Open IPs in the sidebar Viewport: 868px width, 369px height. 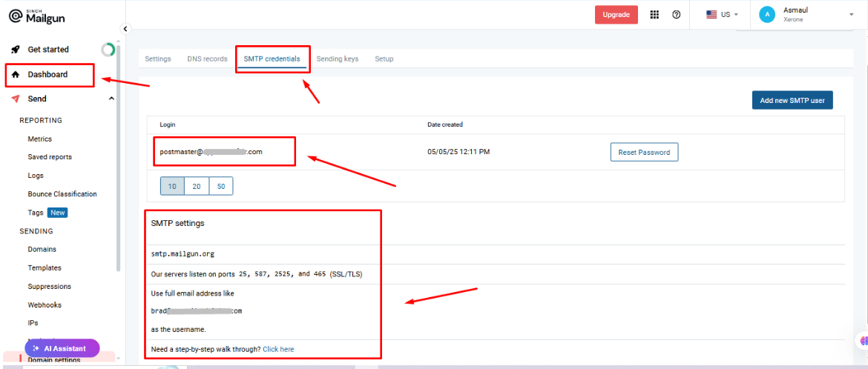[x=33, y=323]
